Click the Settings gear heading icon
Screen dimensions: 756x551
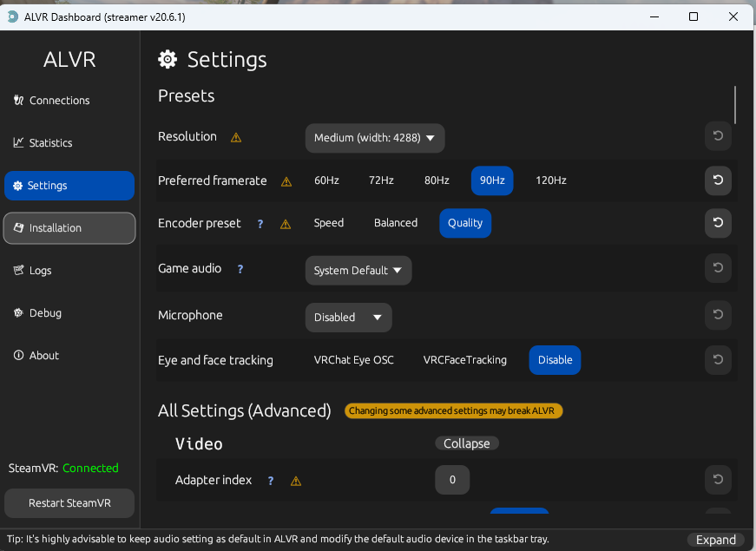tap(168, 60)
